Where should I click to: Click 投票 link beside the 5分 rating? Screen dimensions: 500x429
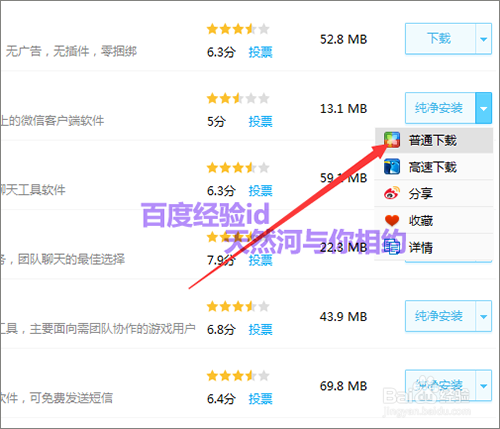260,121
